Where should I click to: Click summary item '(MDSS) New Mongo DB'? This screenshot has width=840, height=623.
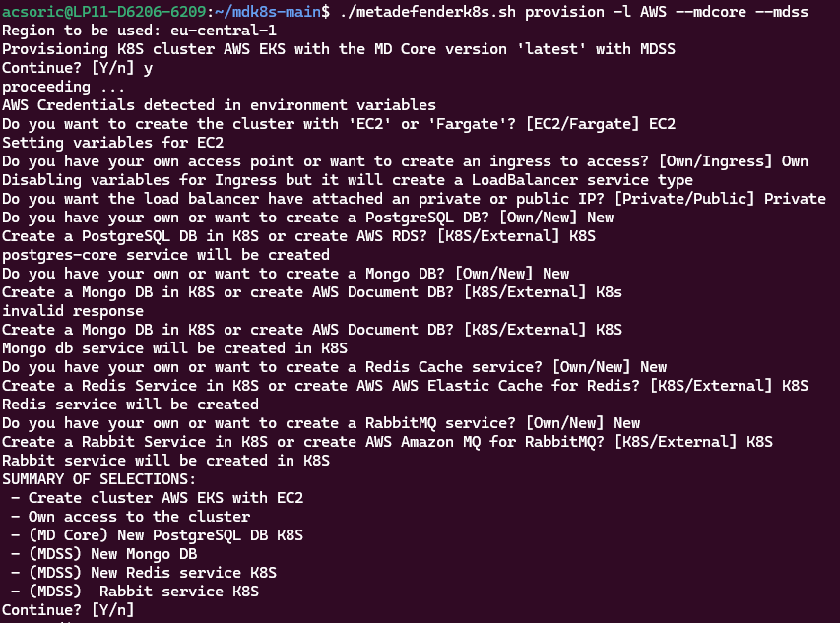113,554
